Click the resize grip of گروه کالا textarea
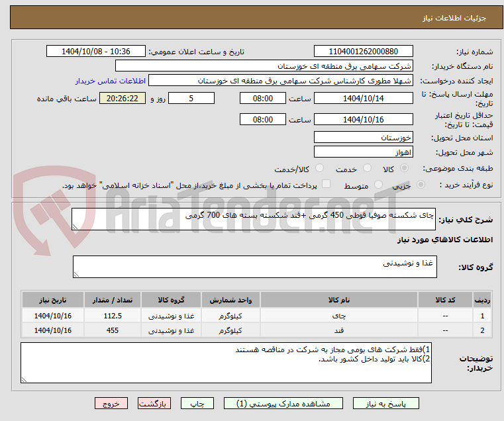This screenshot has width=504, height=421. pos(76,275)
